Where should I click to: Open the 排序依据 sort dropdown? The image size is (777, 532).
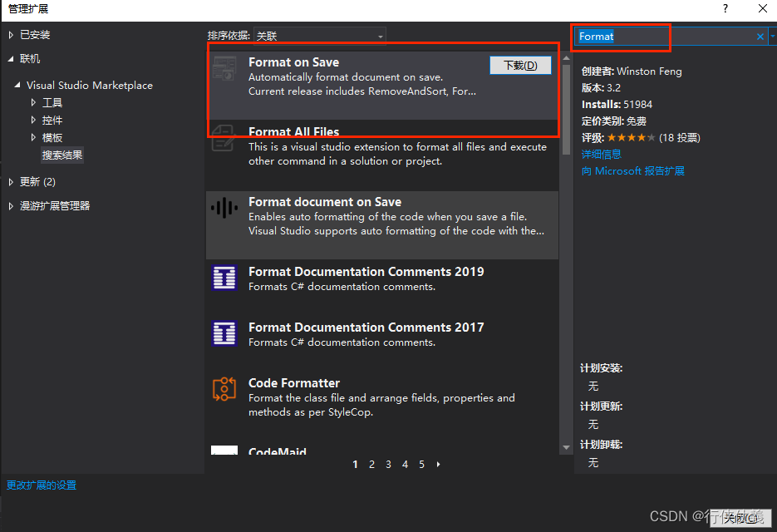point(320,37)
